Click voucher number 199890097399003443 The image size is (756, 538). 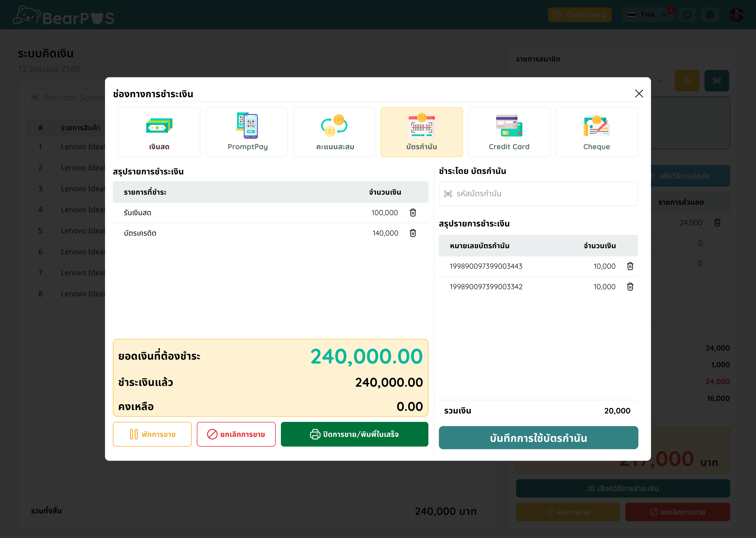coord(486,266)
